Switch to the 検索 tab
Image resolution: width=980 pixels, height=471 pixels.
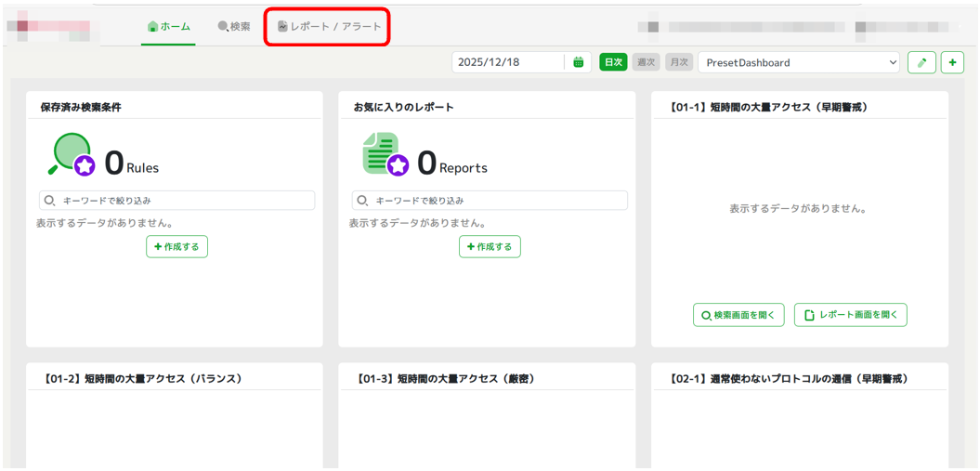click(x=234, y=27)
